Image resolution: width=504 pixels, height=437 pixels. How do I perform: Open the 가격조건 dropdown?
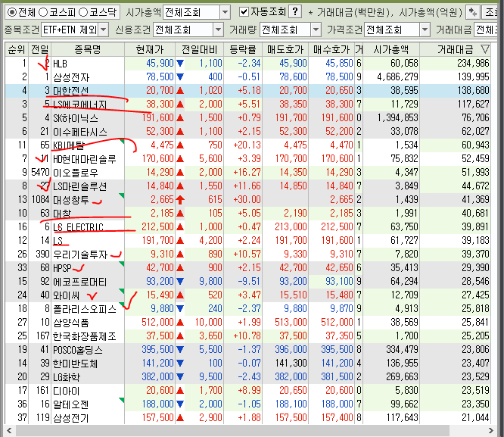425,30
